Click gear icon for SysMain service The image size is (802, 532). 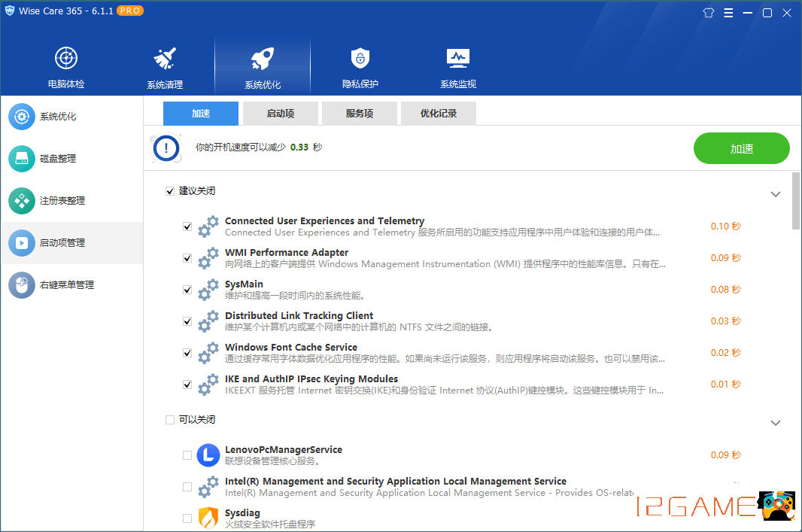pos(208,290)
